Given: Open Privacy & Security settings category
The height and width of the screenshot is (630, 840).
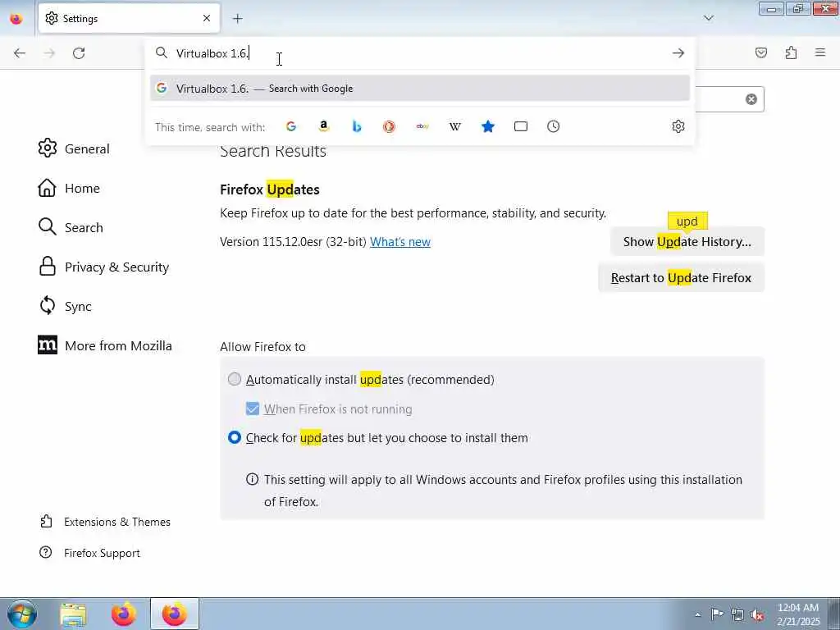Looking at the screenshot, I should [x=104, y=267].
